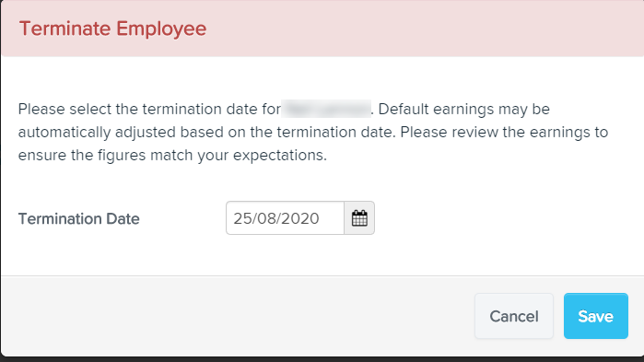Viewport: 644px width, 362px height.
Task: Save the termination date
Action: [x=595, y=316]
